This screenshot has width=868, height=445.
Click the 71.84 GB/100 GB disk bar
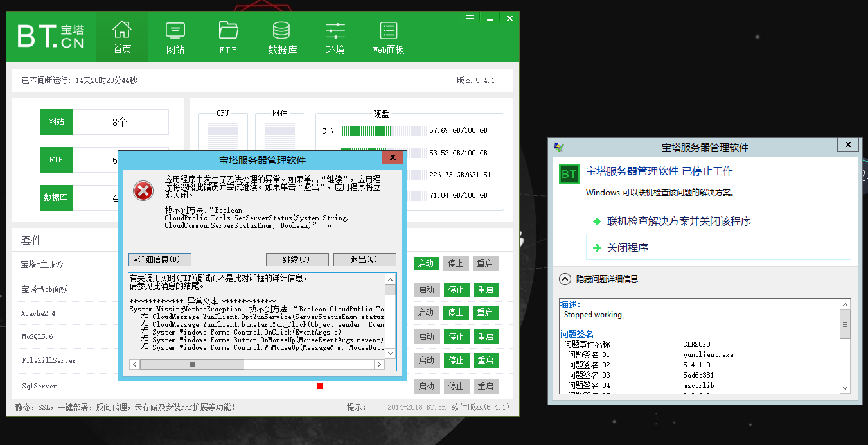[x=418, y=195]
